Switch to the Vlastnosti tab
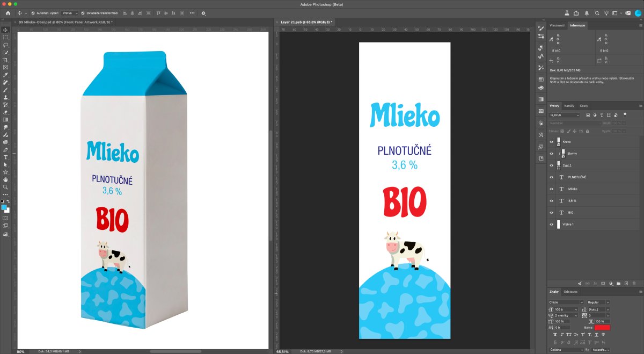Image resolution: width=644 pixels, height=354 pixels. pyautogui.click(x=557, y=25)
